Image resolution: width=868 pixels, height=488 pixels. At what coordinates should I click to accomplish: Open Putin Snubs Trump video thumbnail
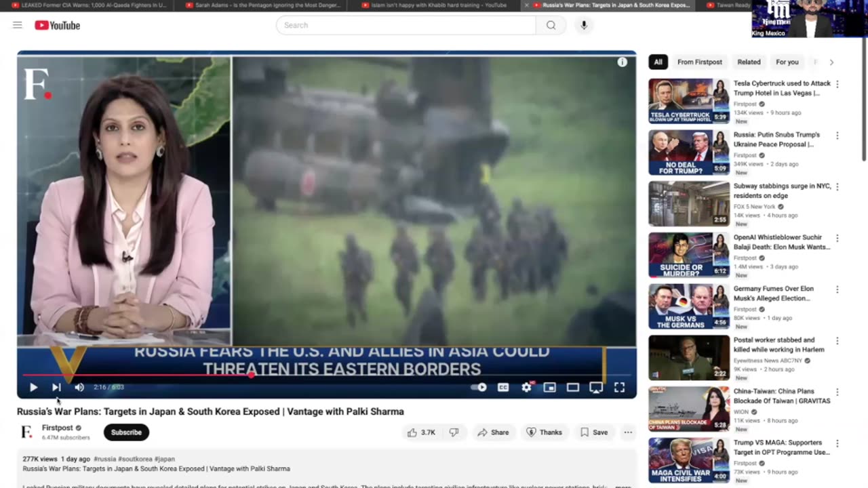(x=689, y=152)
